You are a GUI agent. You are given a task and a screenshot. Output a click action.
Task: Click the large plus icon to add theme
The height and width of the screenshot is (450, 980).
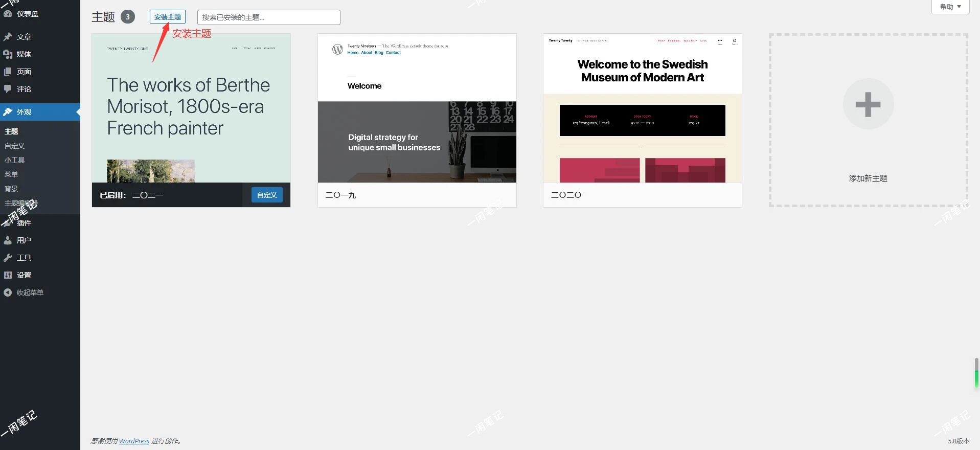click(868, 104)
